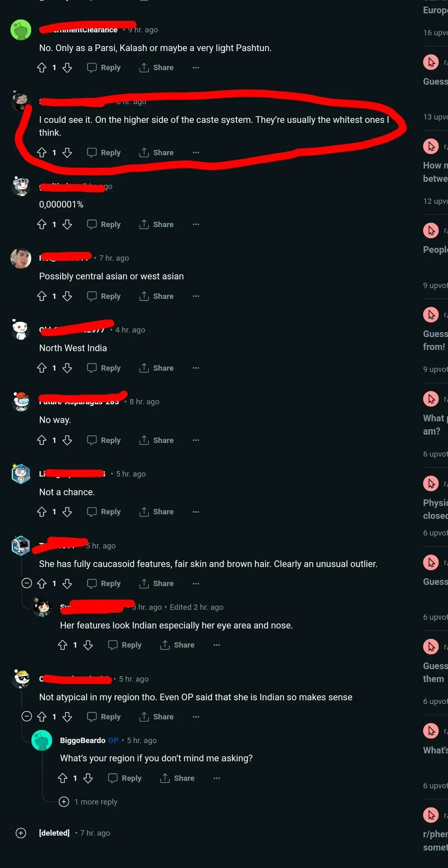This screenshot has height=868, width=448.
Task: Collapse the 'fully caucasoid features' comment thread
Action: click(x=27, y=583)
